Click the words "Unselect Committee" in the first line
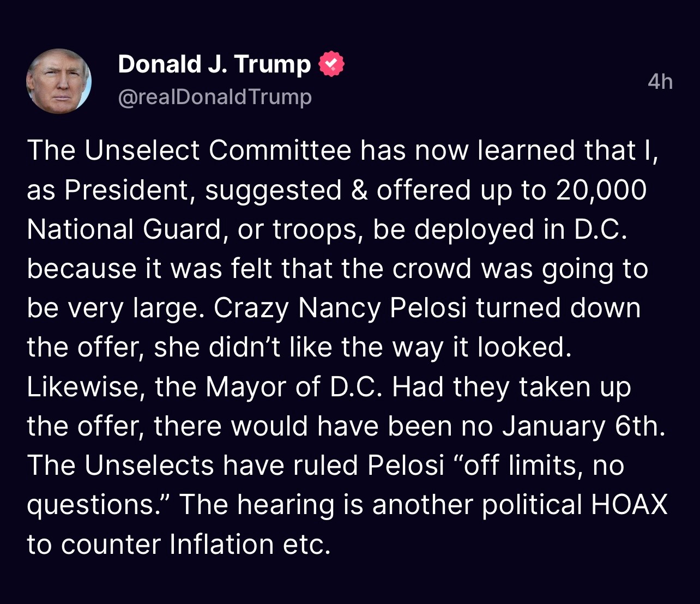This screenshot has width=700, height=604. point(218,150)
